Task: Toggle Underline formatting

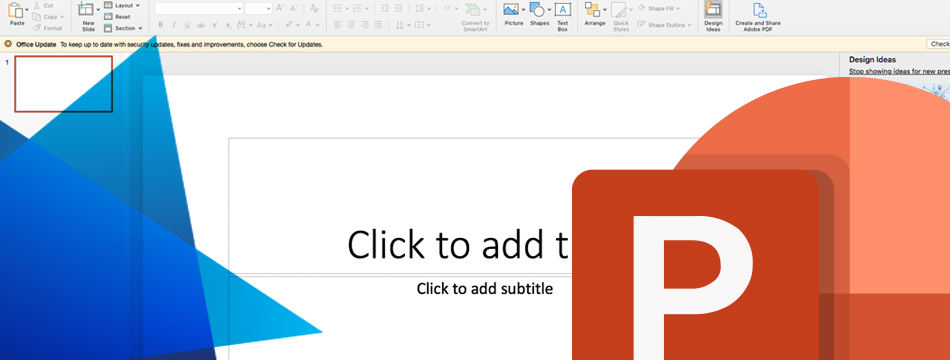Action: point(187,25)
